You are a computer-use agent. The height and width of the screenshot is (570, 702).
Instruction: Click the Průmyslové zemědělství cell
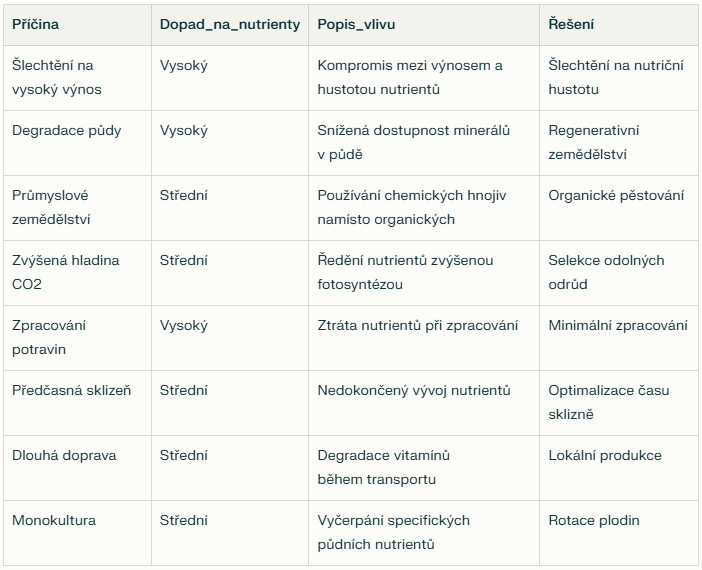(x=77, y=208)
